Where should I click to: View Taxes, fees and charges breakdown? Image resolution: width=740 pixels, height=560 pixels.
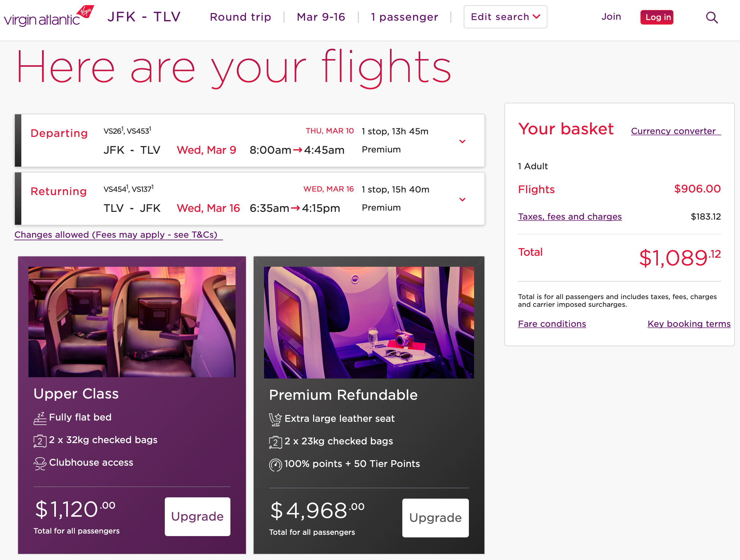click(570, 217)
